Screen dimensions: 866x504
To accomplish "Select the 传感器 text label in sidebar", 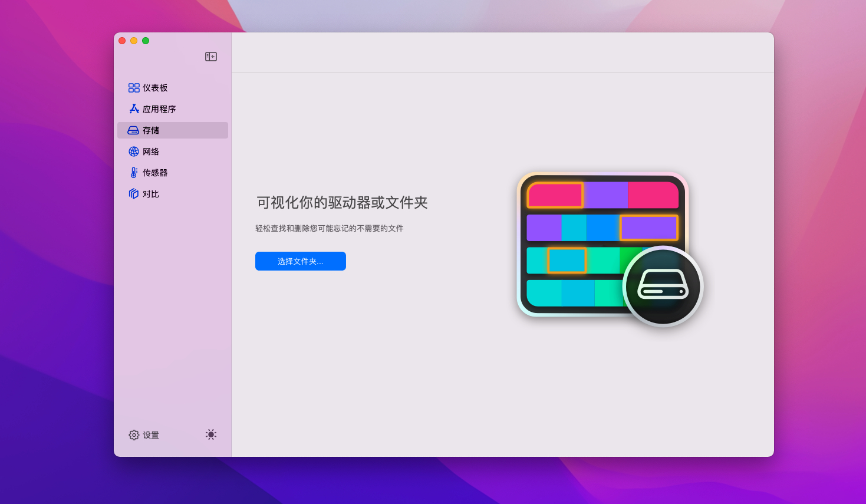I will 155,173.
